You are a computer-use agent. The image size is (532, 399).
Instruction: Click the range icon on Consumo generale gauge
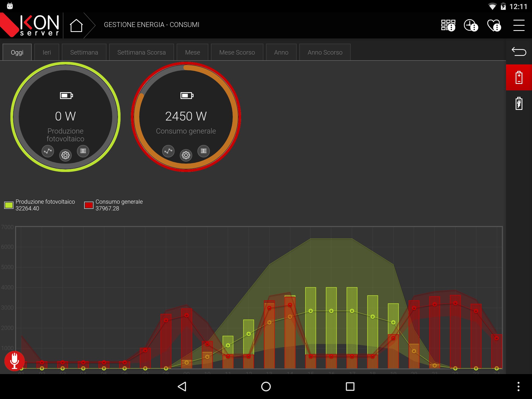(204, 151)
